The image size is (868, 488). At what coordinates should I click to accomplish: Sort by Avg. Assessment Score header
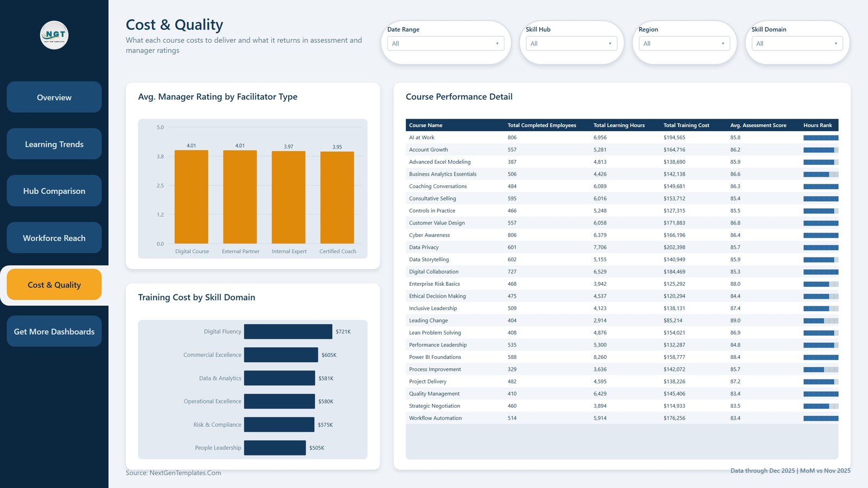point(758,125)
